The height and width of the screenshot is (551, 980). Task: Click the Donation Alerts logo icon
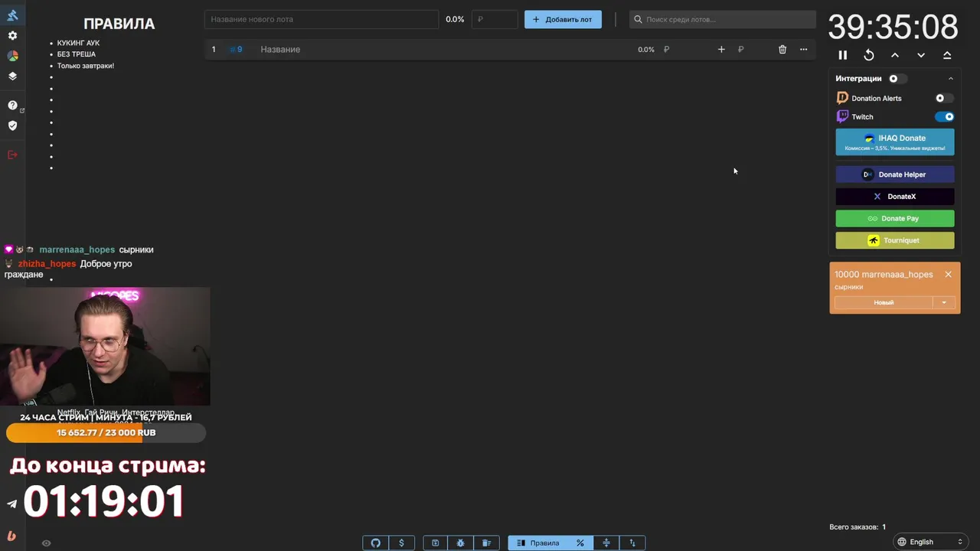click(842, 98)
